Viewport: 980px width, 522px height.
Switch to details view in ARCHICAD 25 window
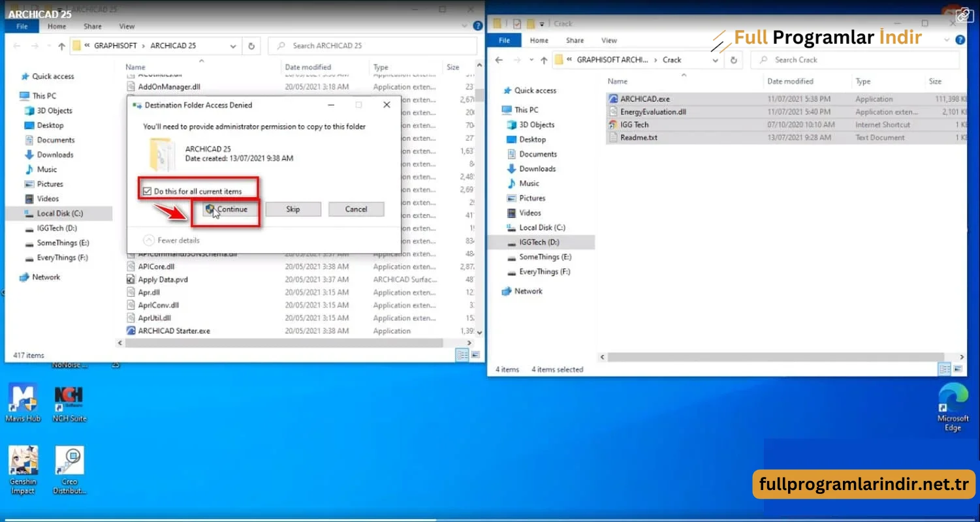click(x=462, y=355)
